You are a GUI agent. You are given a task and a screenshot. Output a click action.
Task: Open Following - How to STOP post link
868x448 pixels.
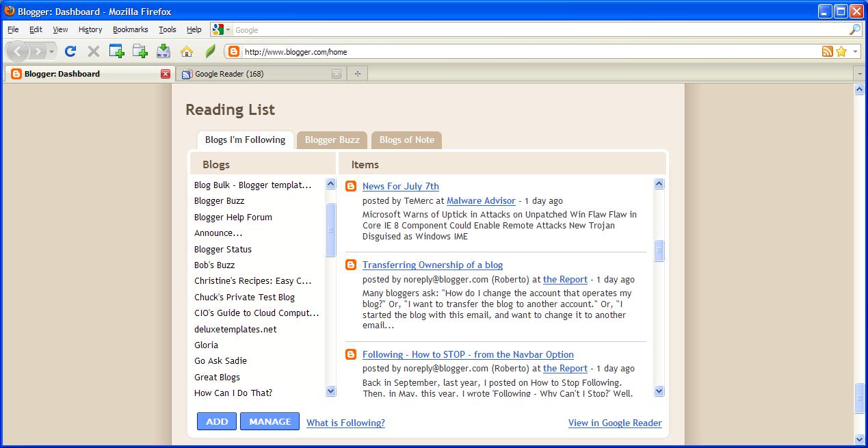coord(468,354)
